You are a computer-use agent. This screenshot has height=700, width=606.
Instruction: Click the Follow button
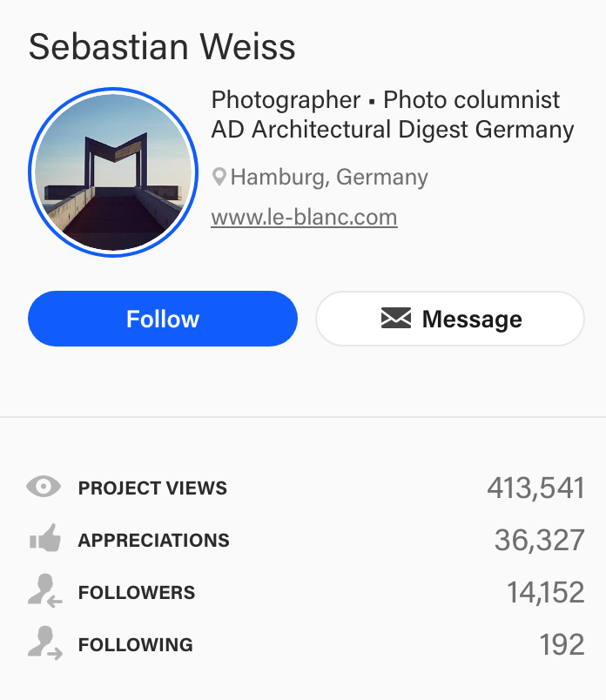[163, 319]
